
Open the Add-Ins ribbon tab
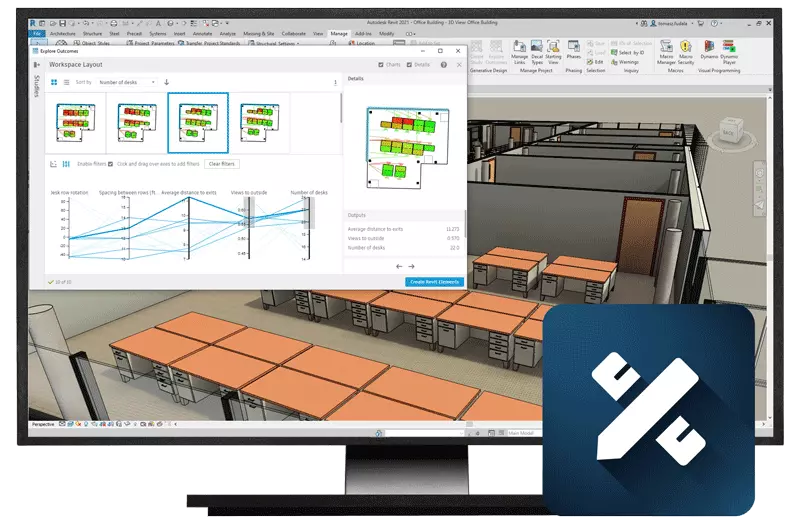(363, 34)
